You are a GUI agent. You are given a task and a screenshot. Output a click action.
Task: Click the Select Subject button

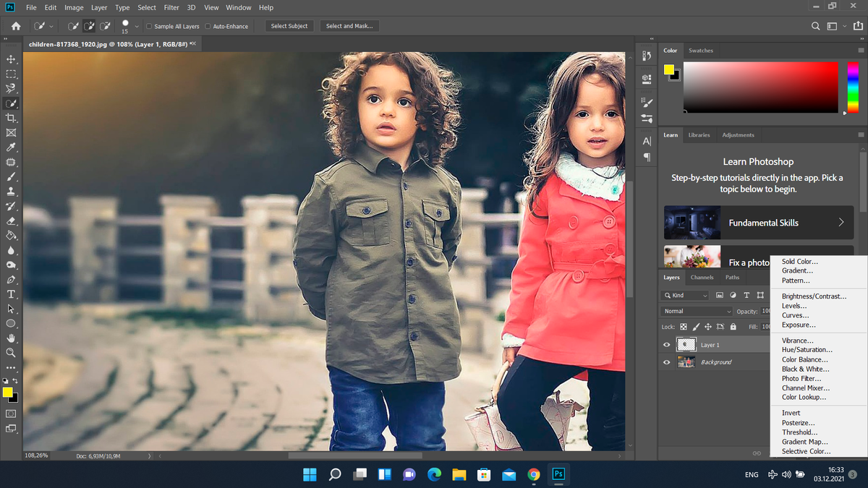[289, 26]
